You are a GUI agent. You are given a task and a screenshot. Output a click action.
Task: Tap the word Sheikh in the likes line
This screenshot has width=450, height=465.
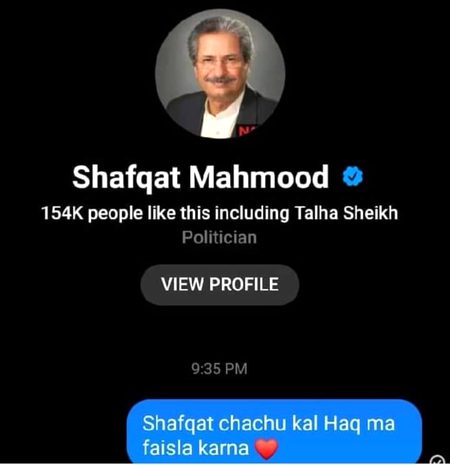pyautogui.click(x=371, y=213)
